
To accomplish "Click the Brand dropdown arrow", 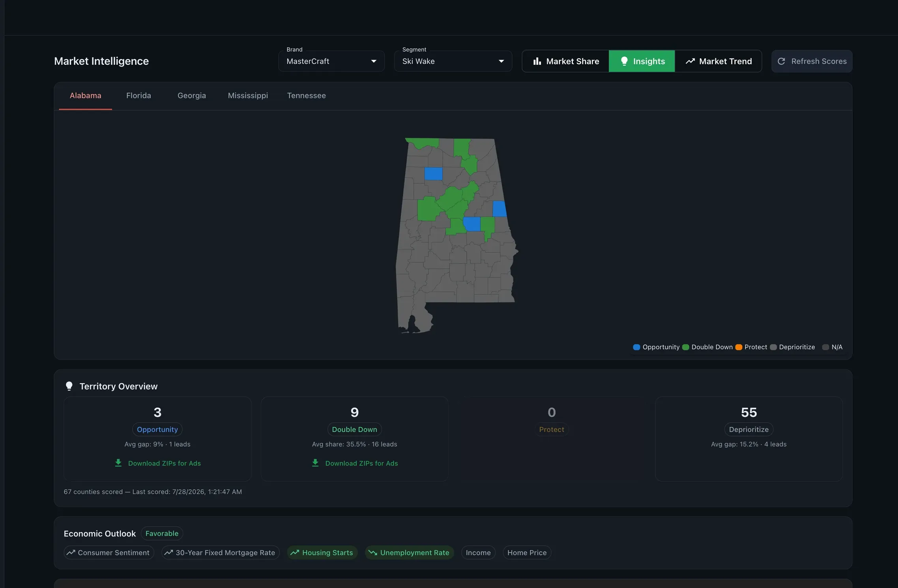I will tap(374, 61).
